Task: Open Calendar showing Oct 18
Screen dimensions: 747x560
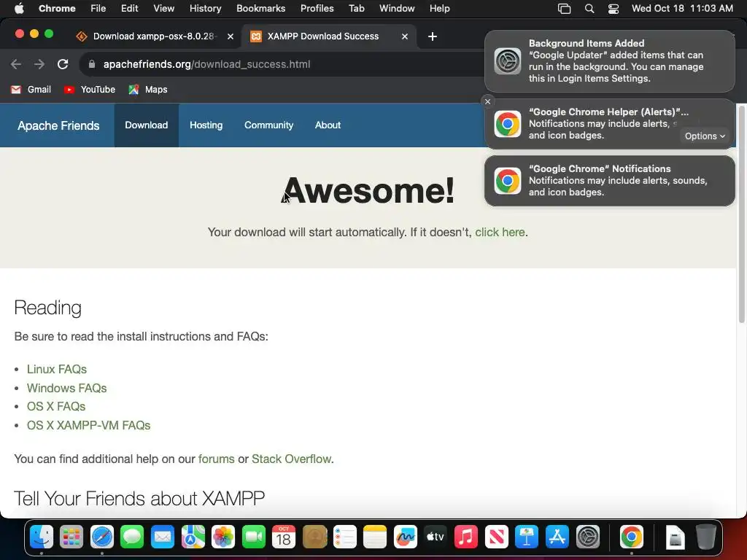Action: tap(284, 537)
